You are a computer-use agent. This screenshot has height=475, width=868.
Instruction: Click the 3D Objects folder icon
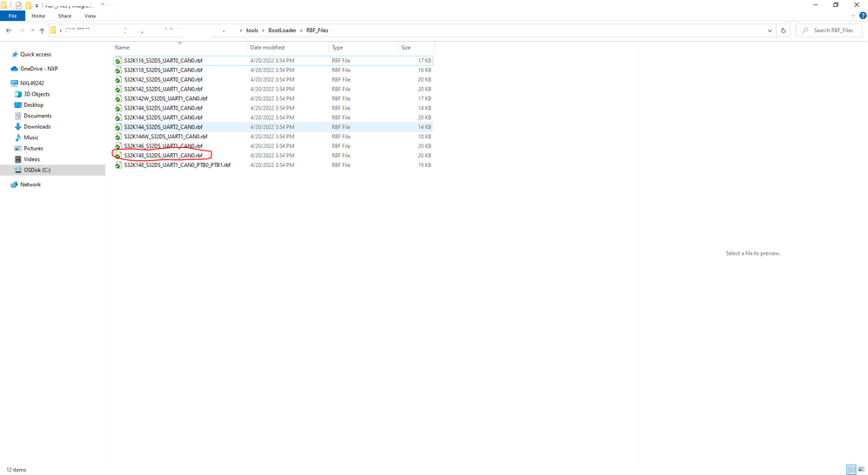click(18, 94)
